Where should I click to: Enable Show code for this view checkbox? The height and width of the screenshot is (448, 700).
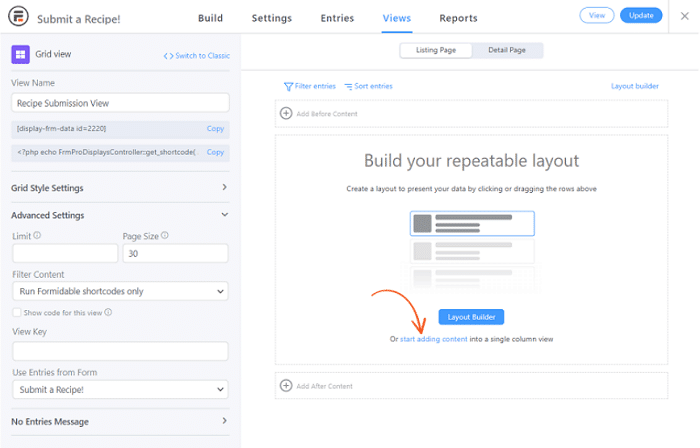coord(17,312)
